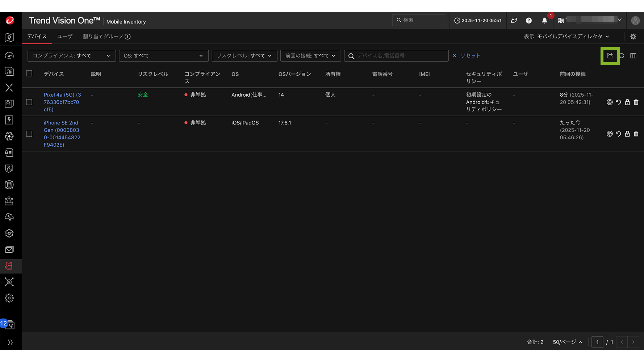Check the iPhone SE 2nd Gen checkbox
This screenshot has width=644, height=362.
click(x=29, y=134)
